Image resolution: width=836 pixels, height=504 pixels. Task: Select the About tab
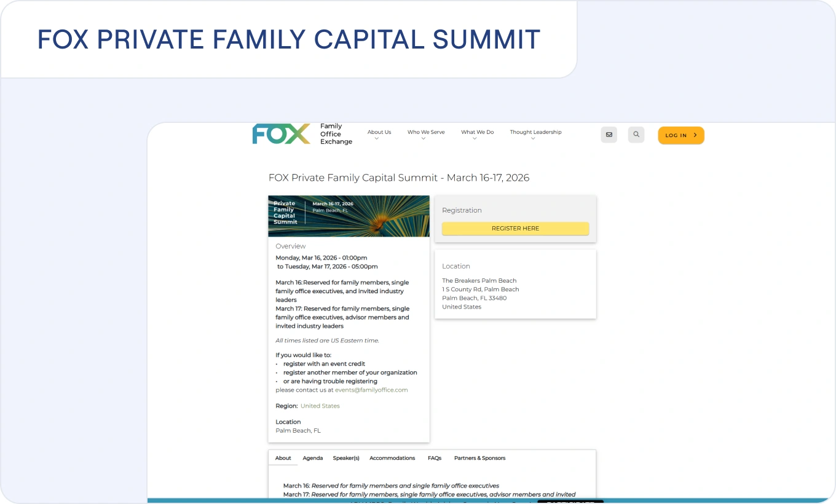[x=283, y=458]
